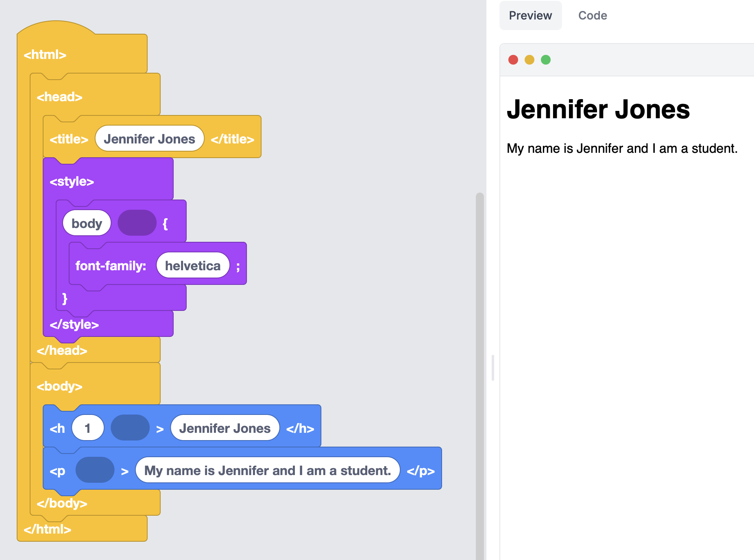Select the <head> block

(x=59, y=97)
